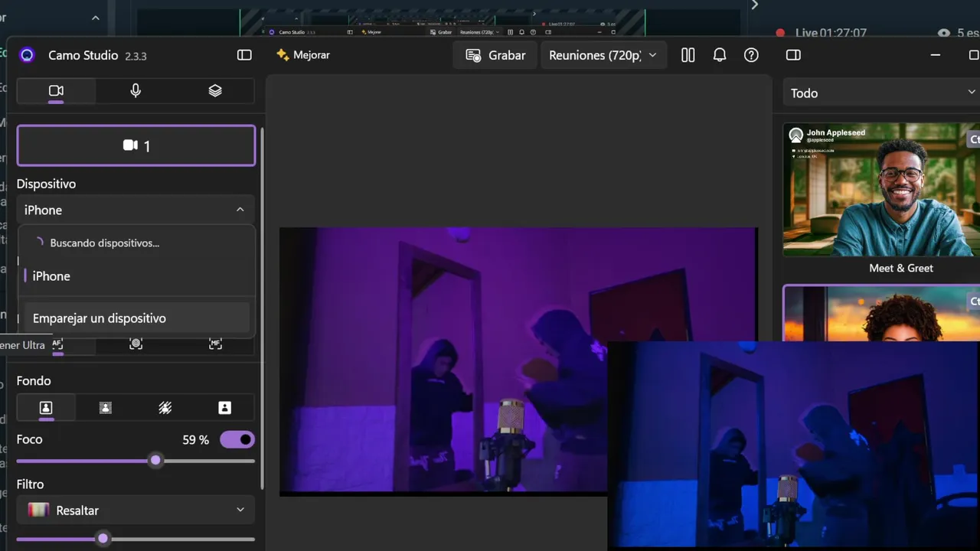Click the Live 01:27:07 recording indicator
980x551 pixels.
tap(822, 33)
